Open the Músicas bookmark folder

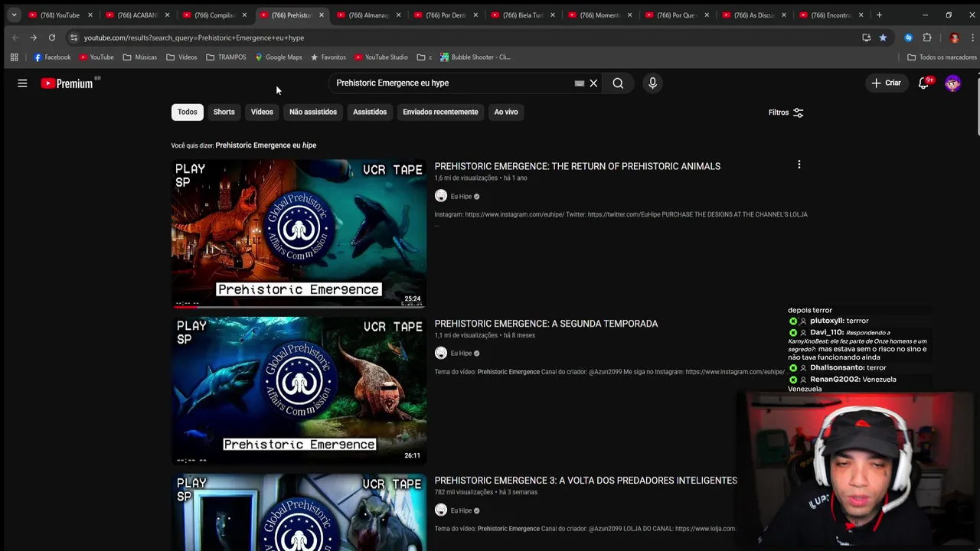pos(140,57)
